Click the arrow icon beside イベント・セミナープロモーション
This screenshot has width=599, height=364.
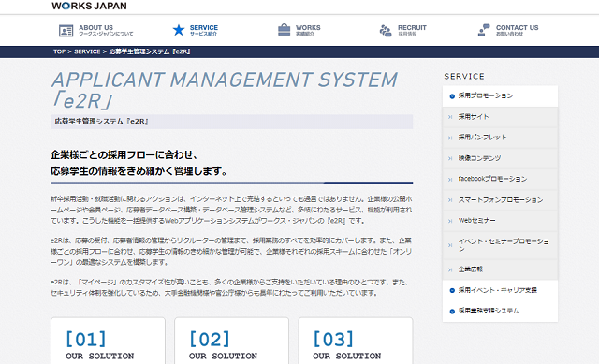pyautogui.click(x=450, y=245)
